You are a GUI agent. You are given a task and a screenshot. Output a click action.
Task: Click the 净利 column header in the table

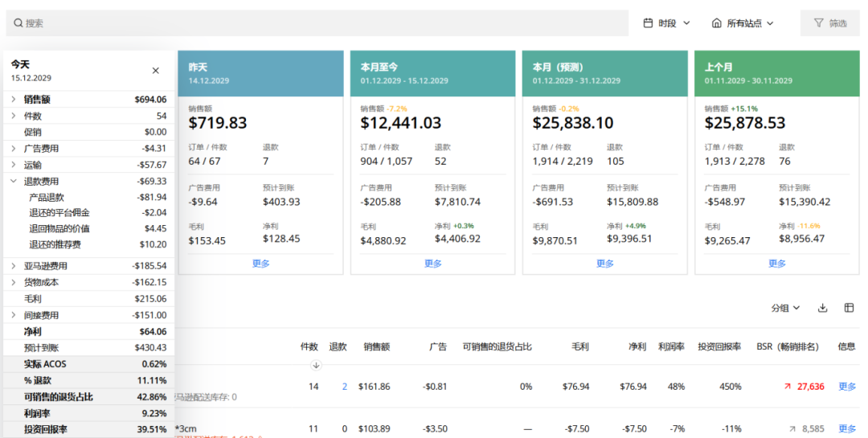637,346
